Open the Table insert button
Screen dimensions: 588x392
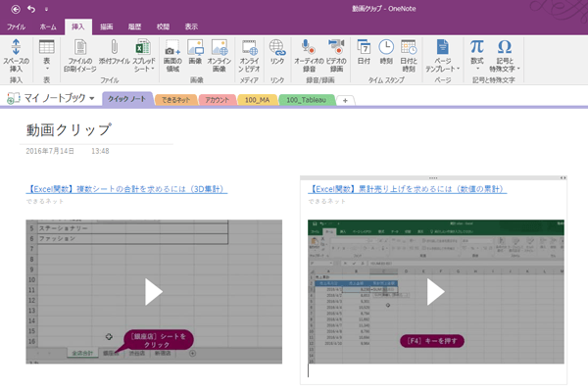click(47, 55)
